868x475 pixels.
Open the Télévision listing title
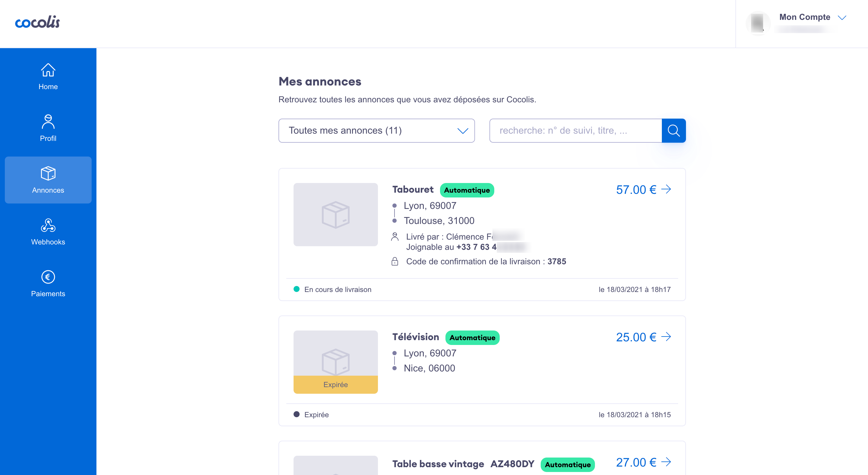pyautogui.click(x=416, y=337)
